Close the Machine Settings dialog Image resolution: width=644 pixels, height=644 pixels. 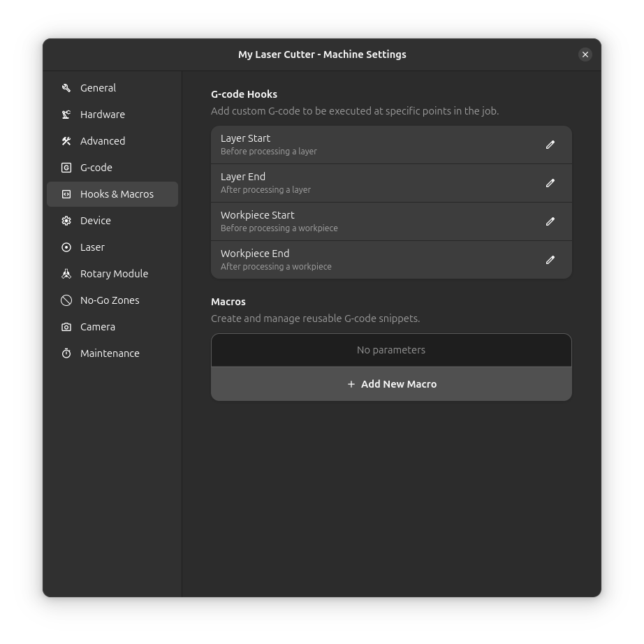point(585,54)
